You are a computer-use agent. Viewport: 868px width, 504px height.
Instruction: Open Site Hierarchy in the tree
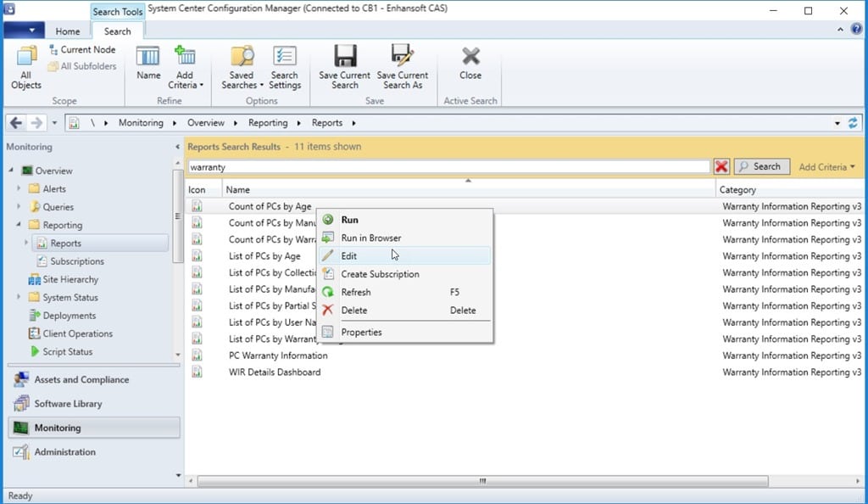(x=63, y=280)
